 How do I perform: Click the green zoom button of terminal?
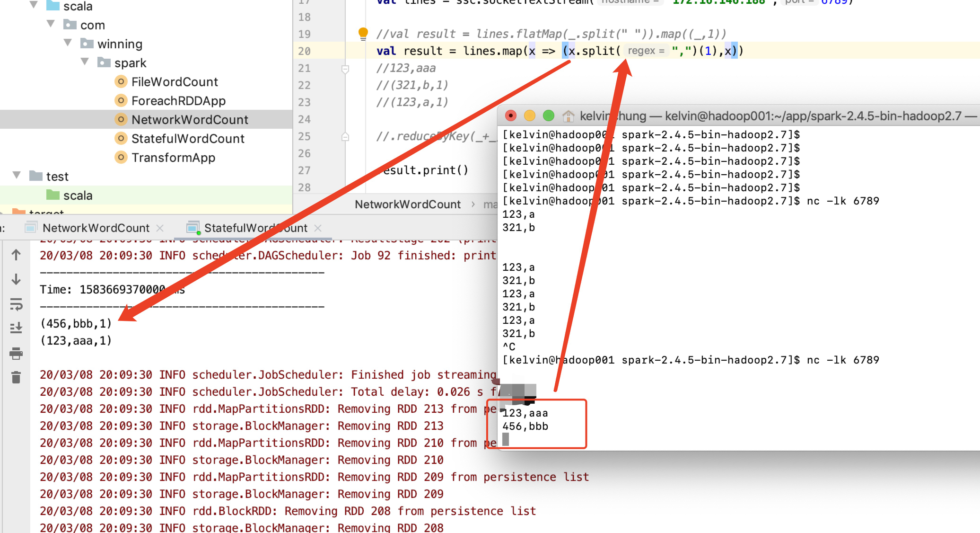pyautogui.click(x=549, y=115)
